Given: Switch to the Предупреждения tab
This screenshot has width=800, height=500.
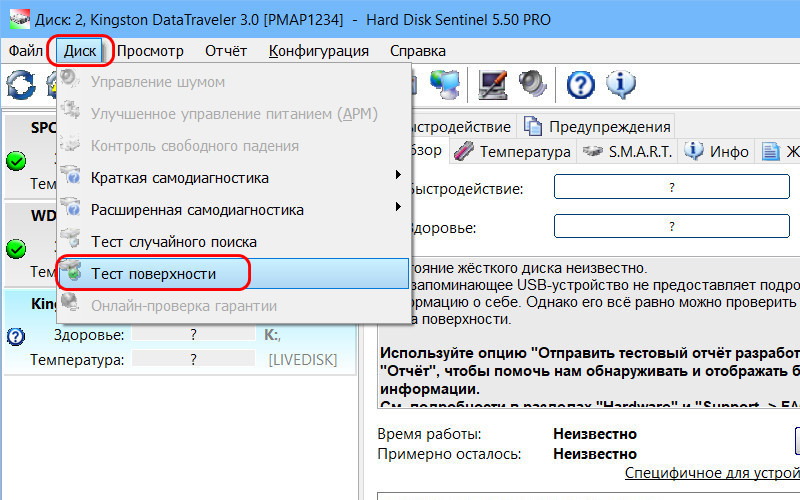Looking at the screenshot, I should [x=597, y=127].
